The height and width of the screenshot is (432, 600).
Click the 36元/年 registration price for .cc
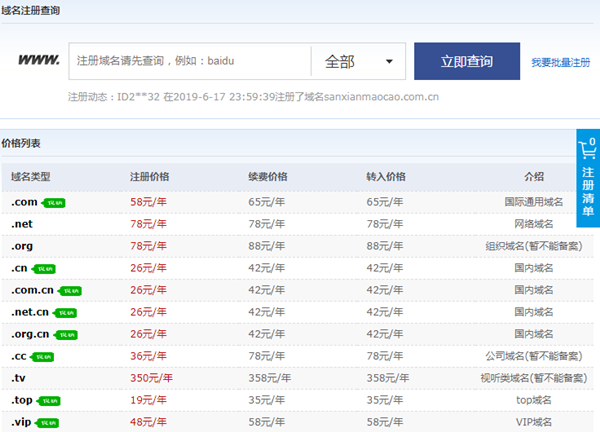point(148,356)
